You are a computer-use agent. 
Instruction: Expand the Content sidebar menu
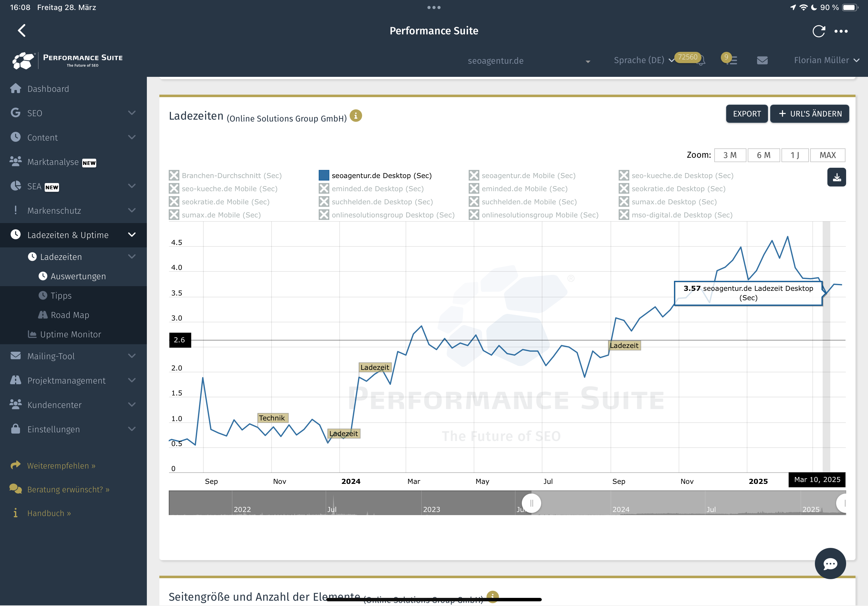pos(73,138)
